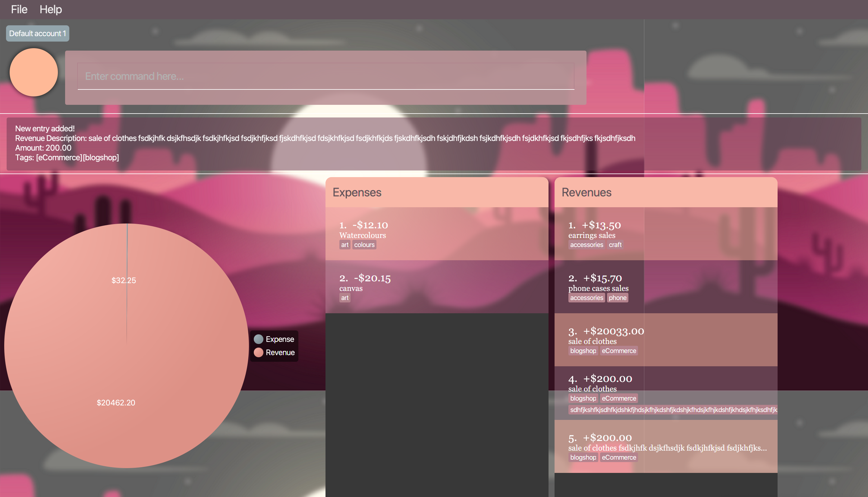The image size is (868, 497).
Task: Click the Expense legend color dot
Action: coord(259,339)
